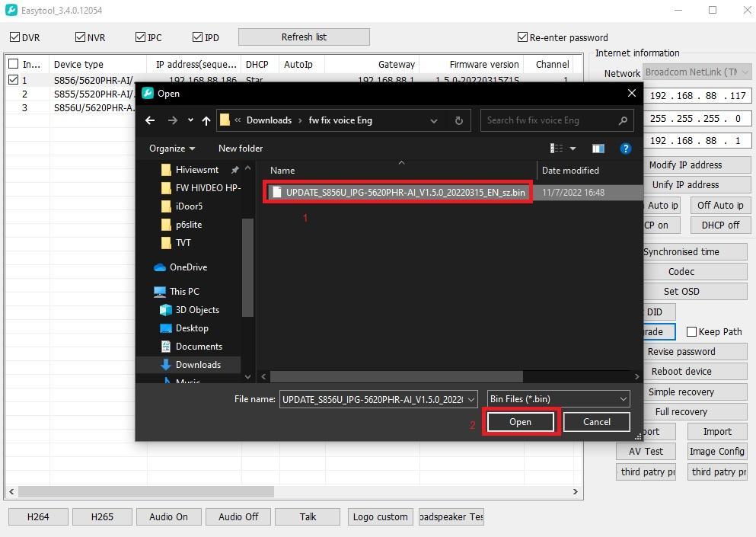Open the view options dropdown
Viewport: 756px width, 537px height.
tap(573, 149)
